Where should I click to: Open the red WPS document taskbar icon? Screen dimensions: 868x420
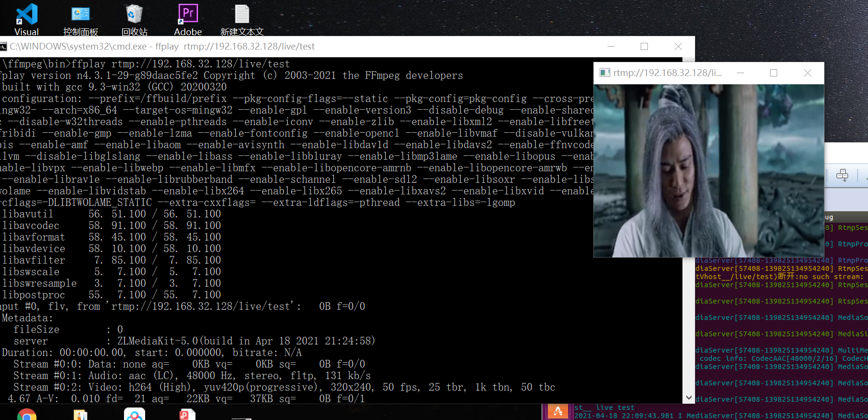click(187, 415)
